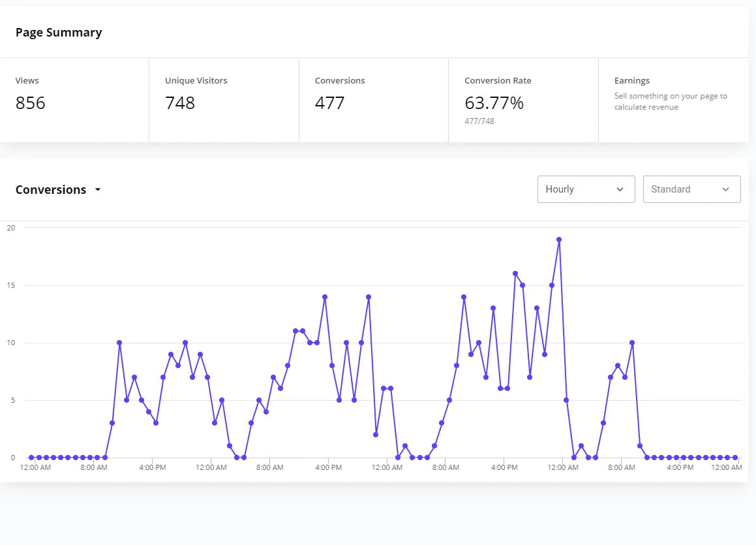
Task: Click the Page Summary heading
Action: click(59, 33)
